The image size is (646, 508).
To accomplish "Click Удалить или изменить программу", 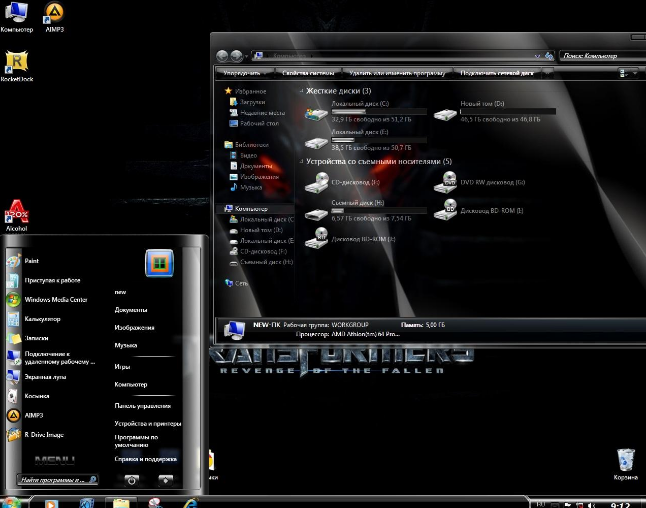I will (397, 73).
